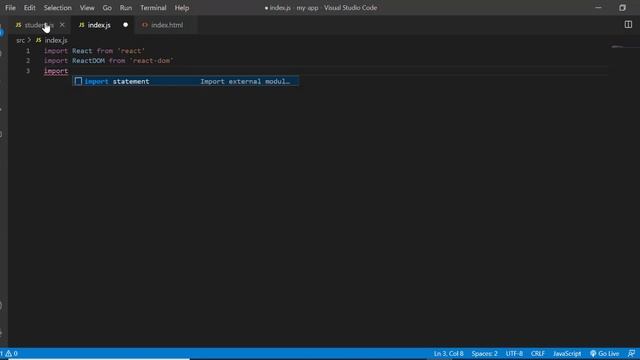Change line ending via CRLF indicator

(x=538, y=353)
